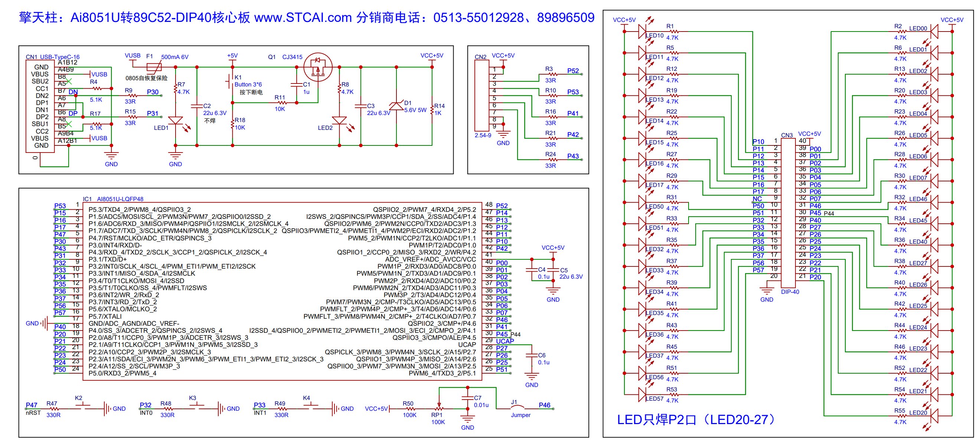Select the CN2 2.54-9 header body
Viewport: 980px width, 443px height.
tap(481, 95)
